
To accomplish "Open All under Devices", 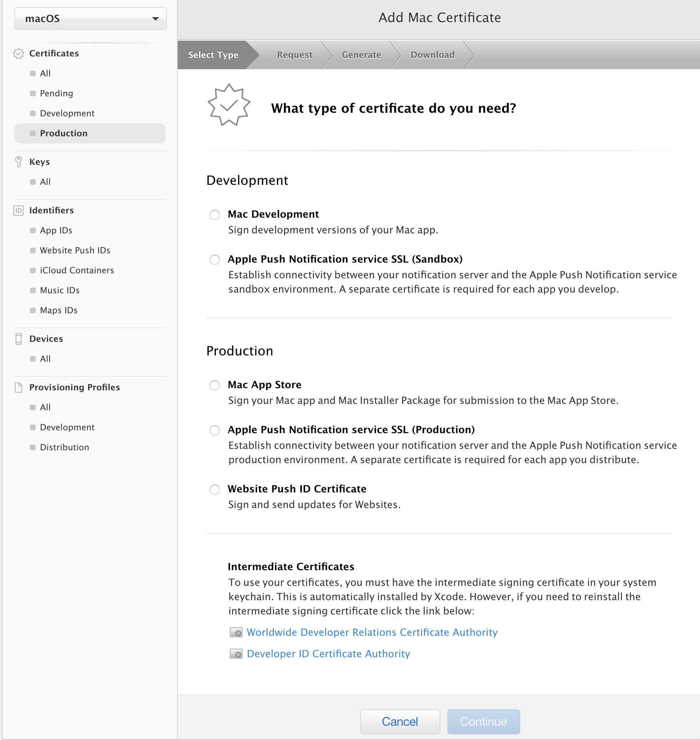I will coord(45,359).
